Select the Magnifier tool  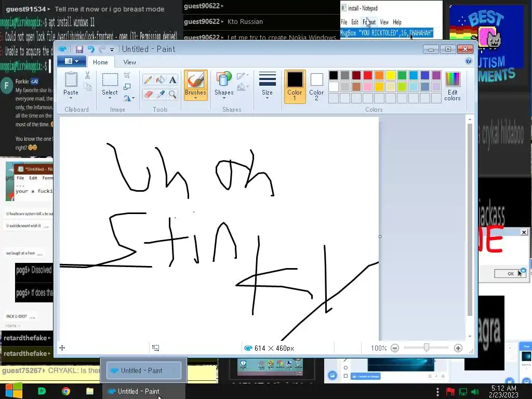[172, 94]
